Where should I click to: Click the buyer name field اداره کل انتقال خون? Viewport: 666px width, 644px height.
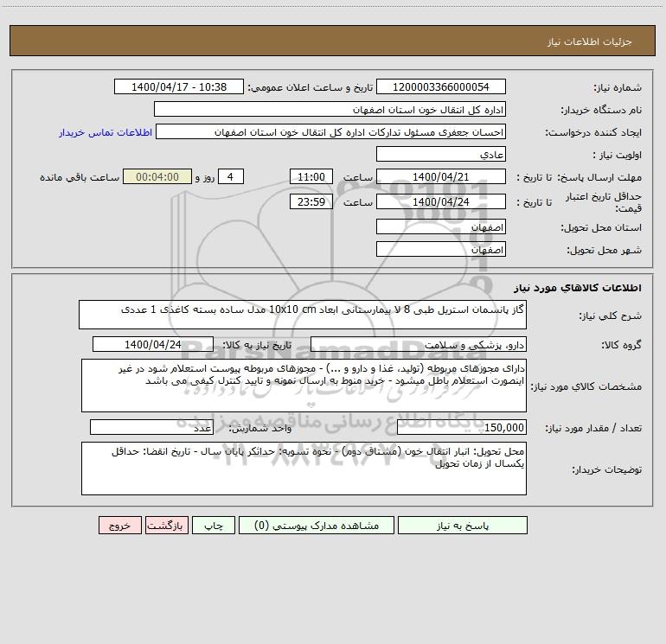pyautogui.click(x=330, y=109)
